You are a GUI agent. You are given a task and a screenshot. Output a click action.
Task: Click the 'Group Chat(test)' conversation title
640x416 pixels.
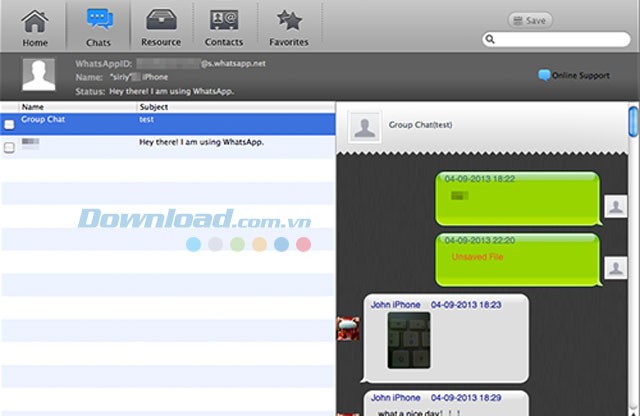point(420,125)
